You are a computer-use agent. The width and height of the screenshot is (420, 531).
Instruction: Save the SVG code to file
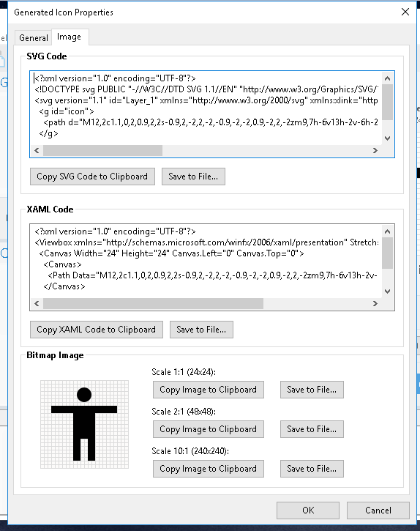(x=193, y=177)
